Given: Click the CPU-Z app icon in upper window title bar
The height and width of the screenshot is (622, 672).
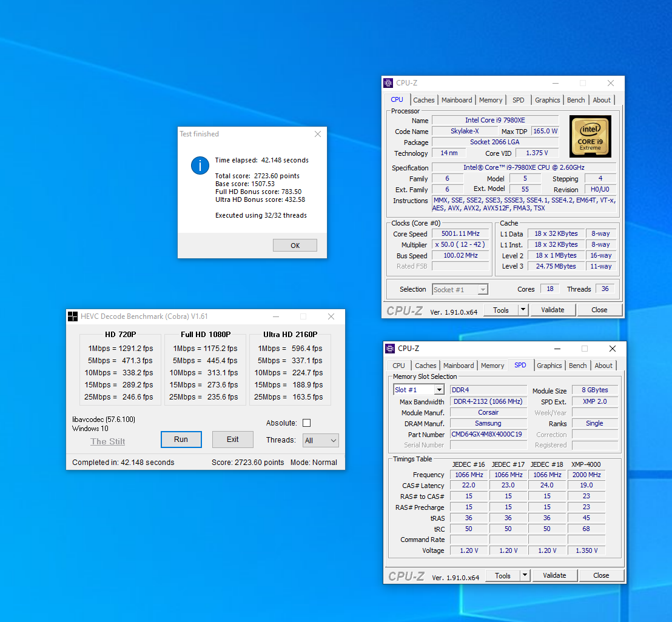Looking at the screenshot, I should 388,83.
